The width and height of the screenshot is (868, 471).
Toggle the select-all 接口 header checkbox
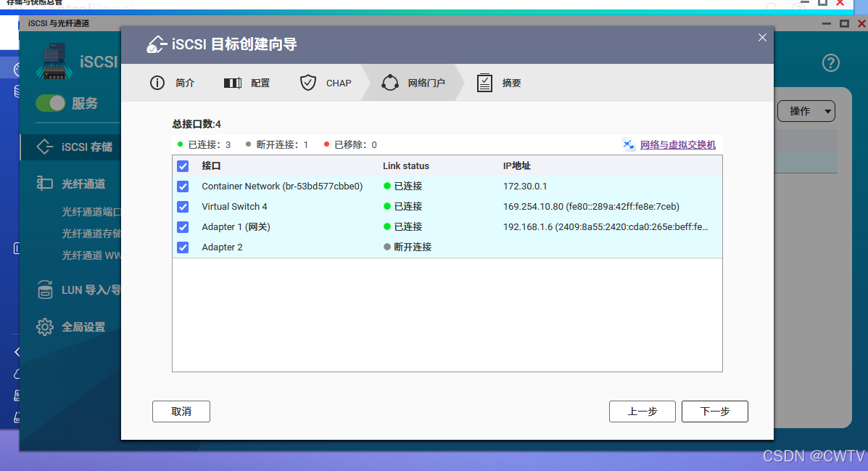point(183,165)
